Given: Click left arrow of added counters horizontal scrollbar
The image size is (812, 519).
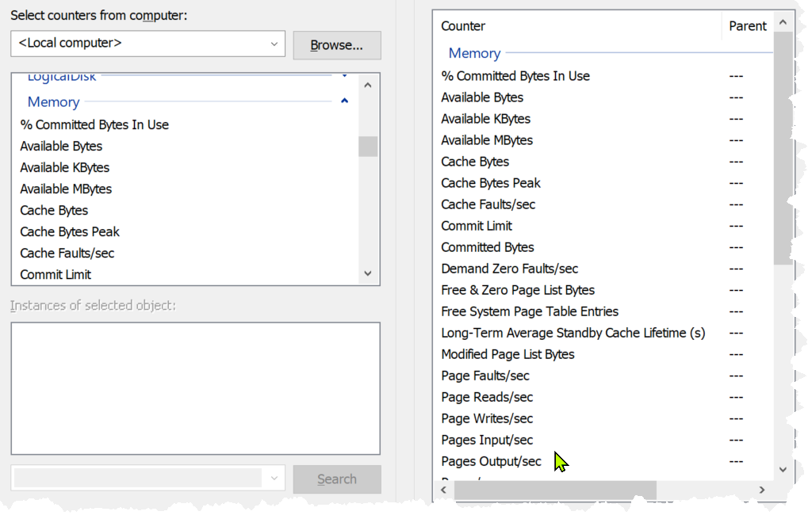Looking at the screenshot, I should [x=444, y=490].
